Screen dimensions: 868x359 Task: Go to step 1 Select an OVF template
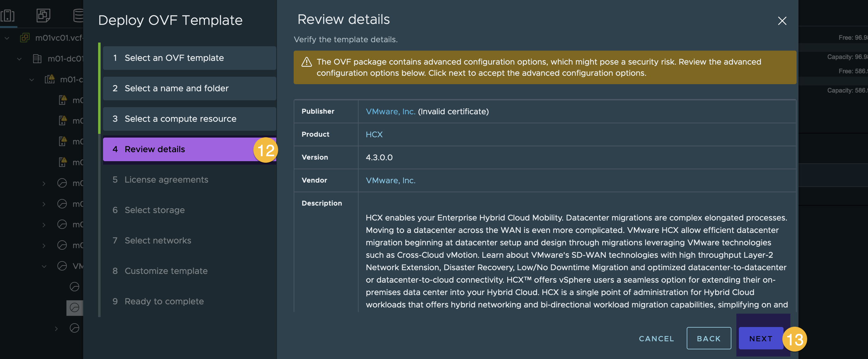click(x=190, y=58)
